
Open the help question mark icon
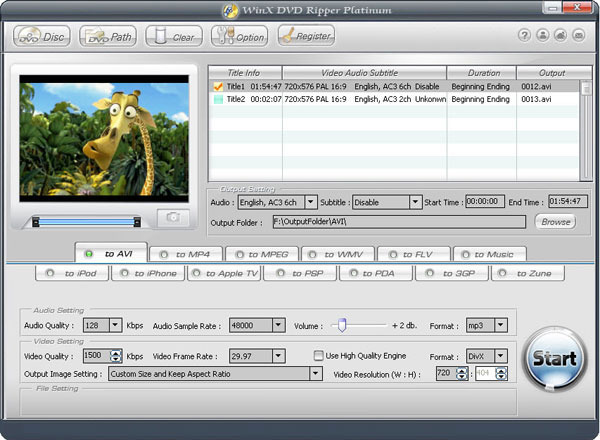click(524, 35)
